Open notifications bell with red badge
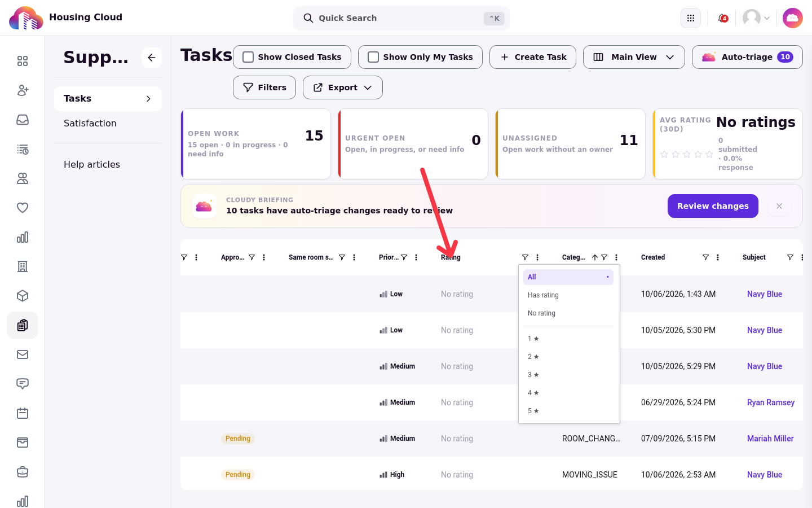 [x=722, y=18]
